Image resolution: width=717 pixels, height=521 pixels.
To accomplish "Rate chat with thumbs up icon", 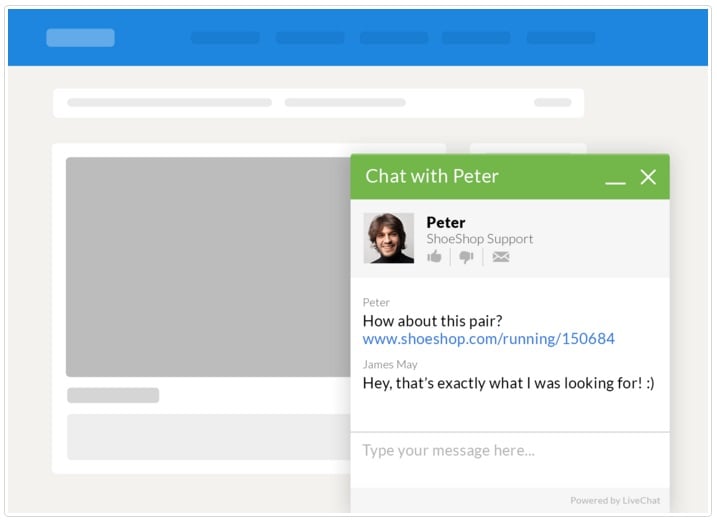I will pyautogui.click(x=434, y=257).
